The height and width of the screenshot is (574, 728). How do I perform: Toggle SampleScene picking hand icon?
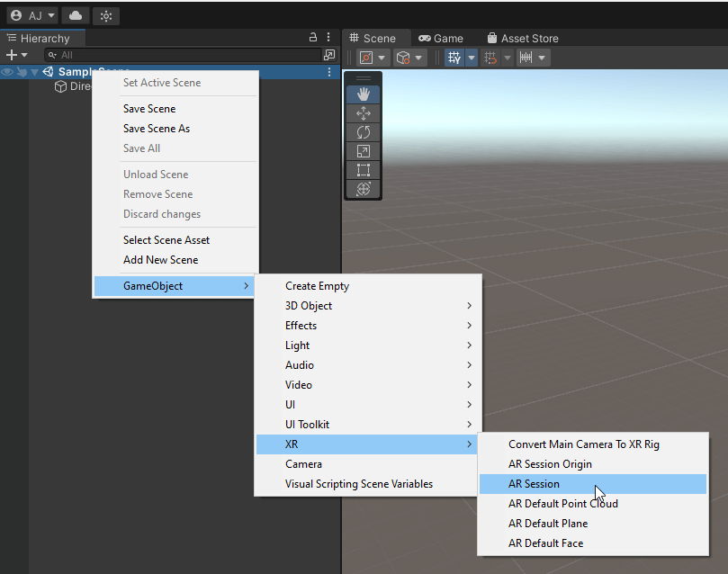[x=22, y=72]
